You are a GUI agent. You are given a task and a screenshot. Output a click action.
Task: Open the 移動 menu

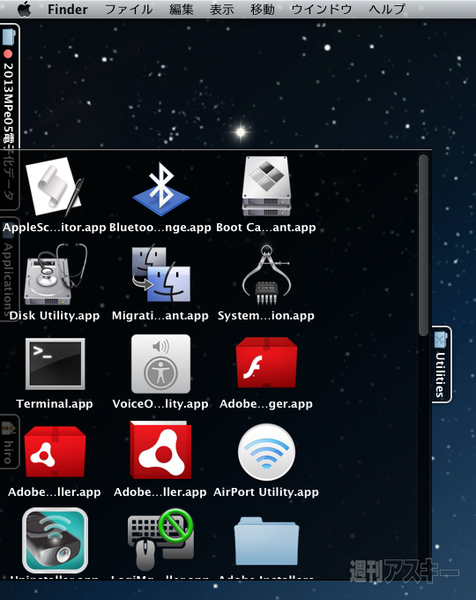tap(262, 9)
